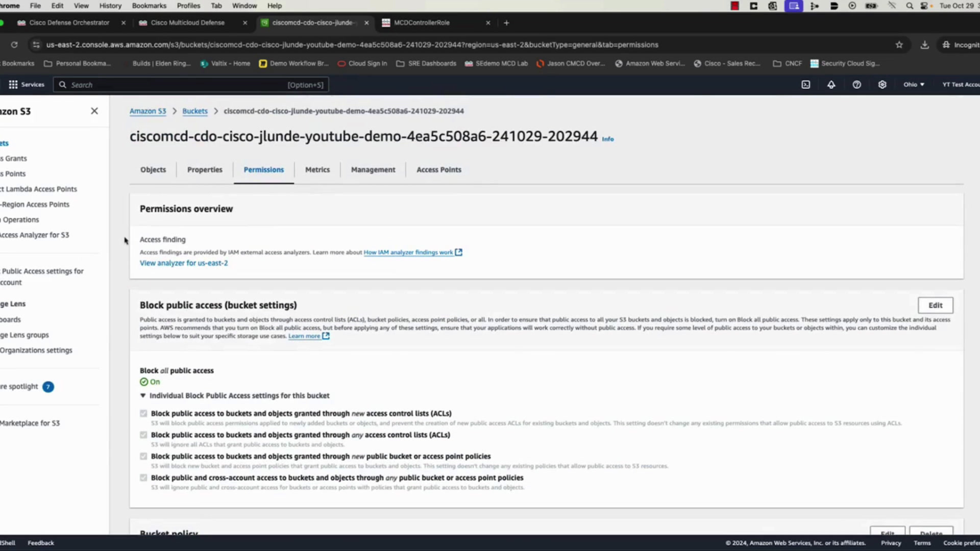This screenshot has width=980, height=551.
Task: Open AWS console settings gear
Action: 882,85
